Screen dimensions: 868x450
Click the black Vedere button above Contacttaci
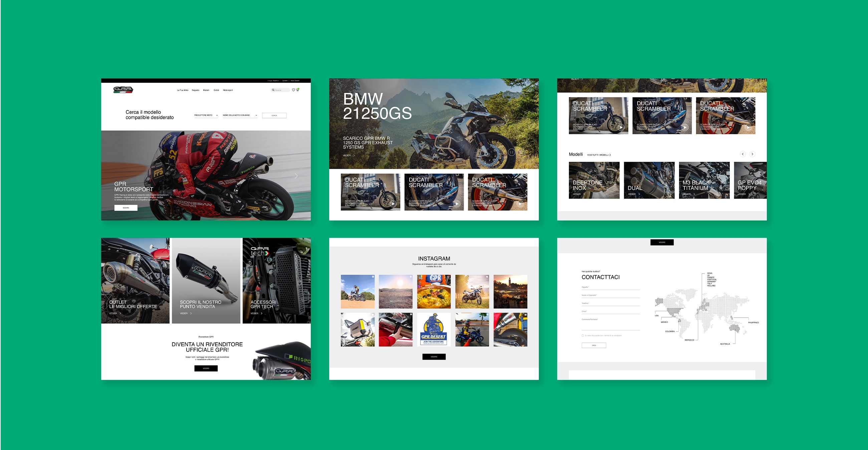(x=662, y=242)
